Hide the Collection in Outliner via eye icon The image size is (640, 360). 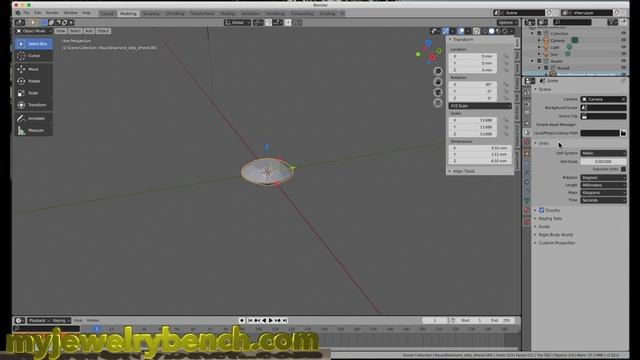(x=623, y=33)
